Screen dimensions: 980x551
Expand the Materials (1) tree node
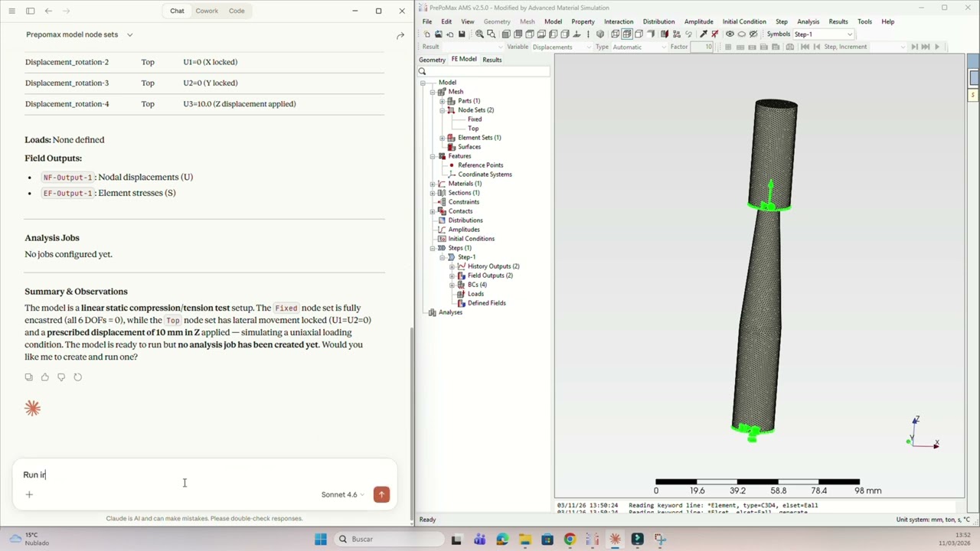[433, 184]
